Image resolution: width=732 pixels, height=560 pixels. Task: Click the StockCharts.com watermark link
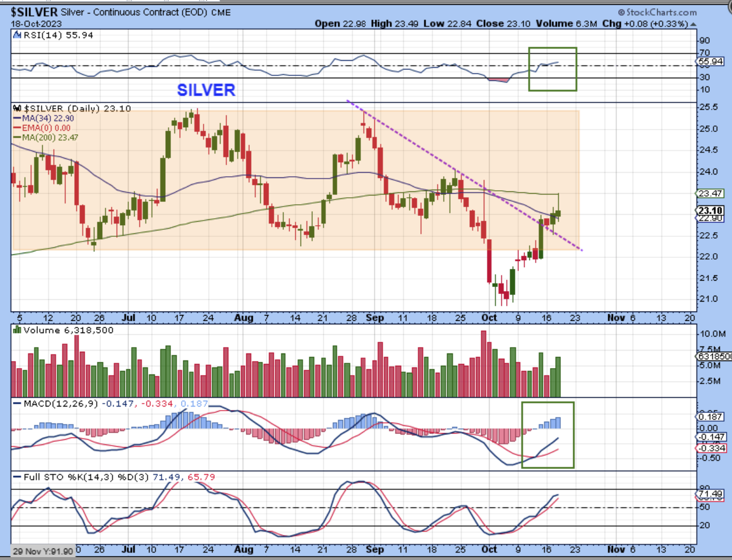657,12
